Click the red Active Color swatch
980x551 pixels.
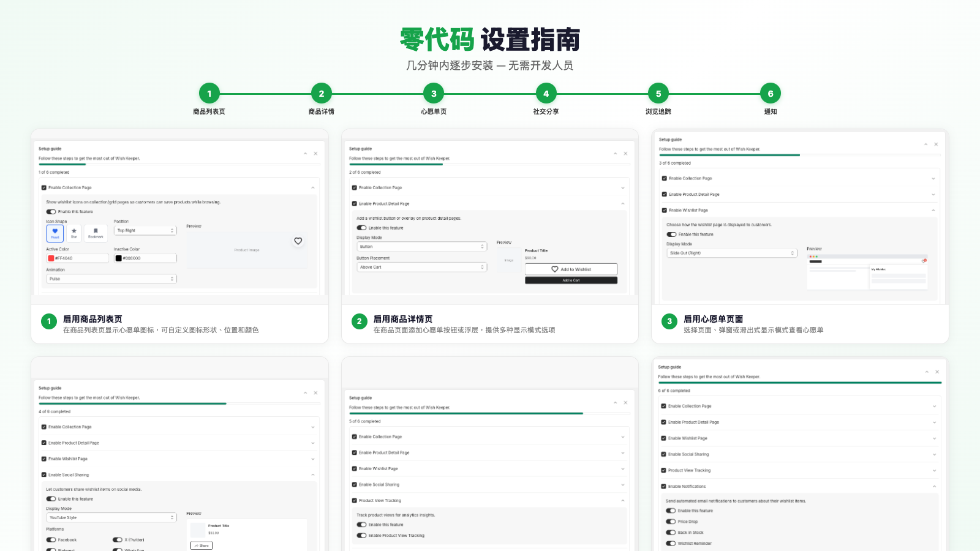click(51, 258)
